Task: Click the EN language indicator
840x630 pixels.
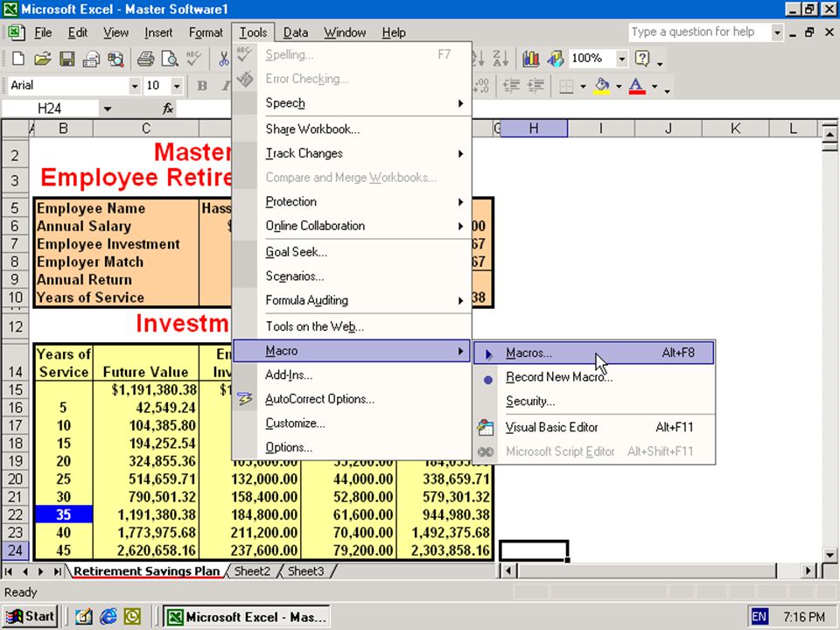Action: 759,617
